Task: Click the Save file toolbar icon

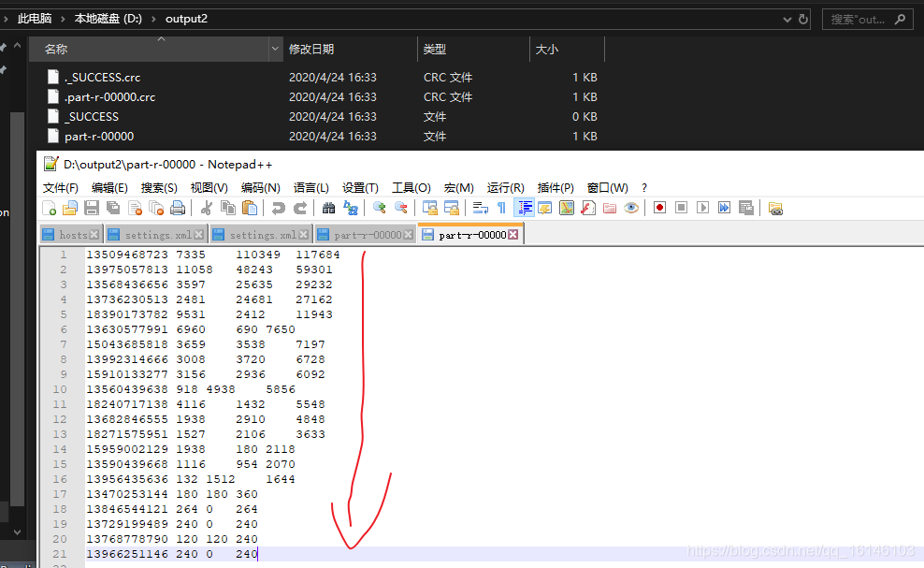Action: (92, 208)
